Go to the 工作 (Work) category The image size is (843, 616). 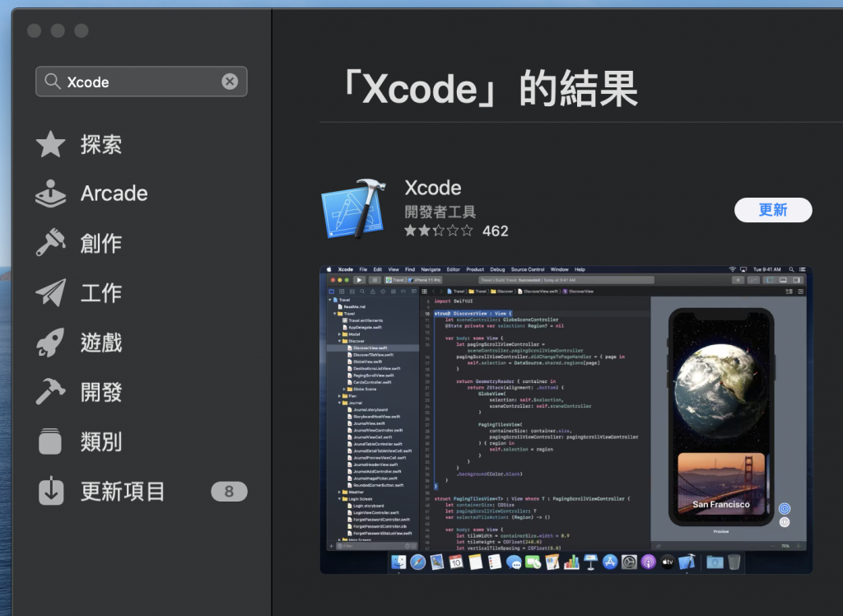pyautogui.click(x=81, y=292)
